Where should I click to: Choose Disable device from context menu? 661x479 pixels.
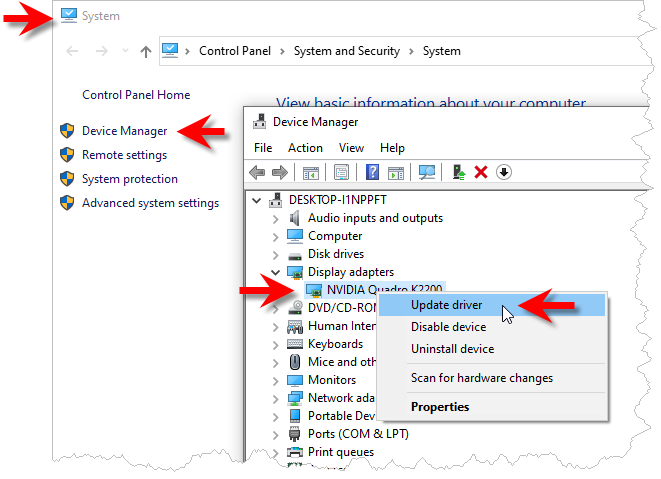492,327
